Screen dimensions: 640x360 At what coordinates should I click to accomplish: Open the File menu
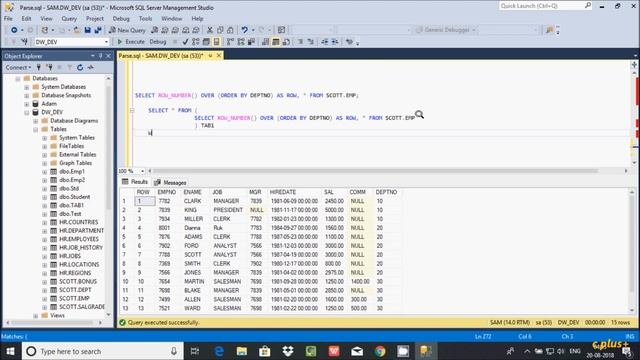coord(8,19)
